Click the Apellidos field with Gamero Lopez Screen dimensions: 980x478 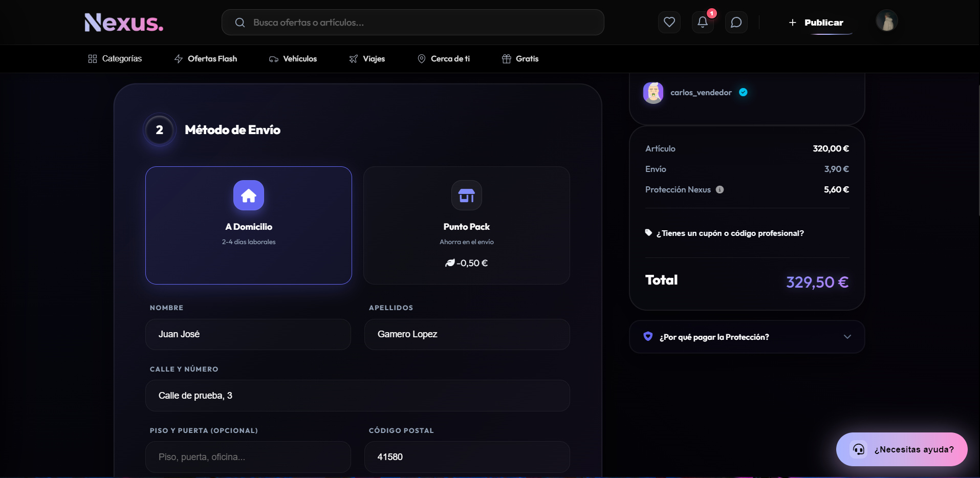[x=467, y=334]
